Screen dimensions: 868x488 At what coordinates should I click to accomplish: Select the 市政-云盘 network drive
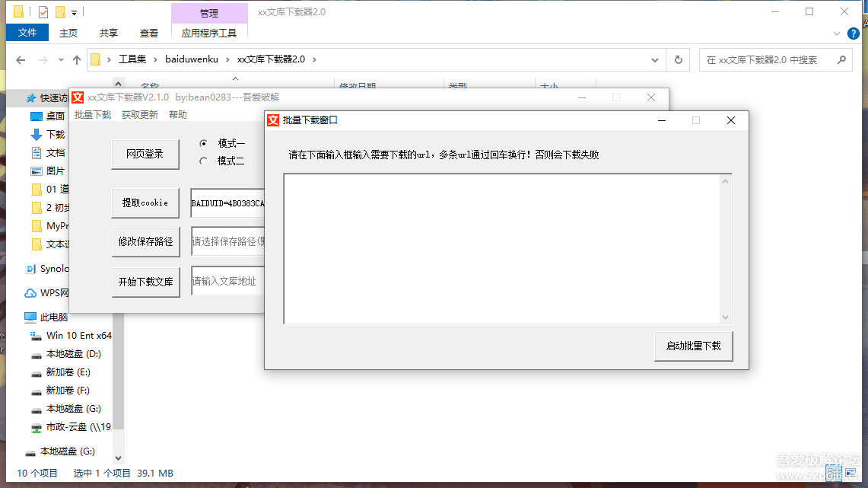[x=78, y=426]
